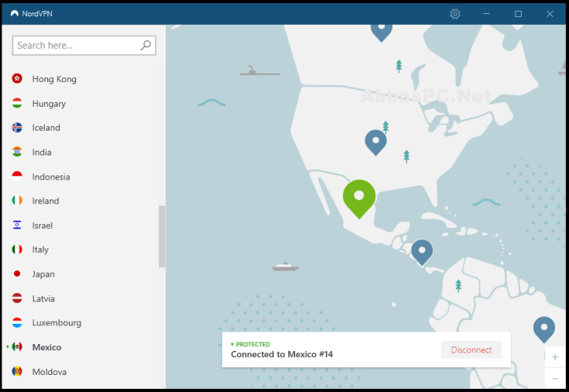Viewport: 569px width, 392px height.
Task: Click the Moldova flag icon
Action: click(17, 371)
